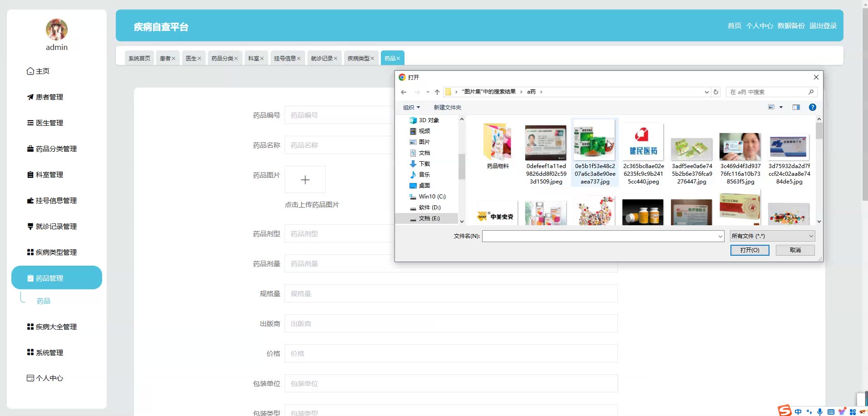Switch to the 系统首页 tab

point(139,58)
